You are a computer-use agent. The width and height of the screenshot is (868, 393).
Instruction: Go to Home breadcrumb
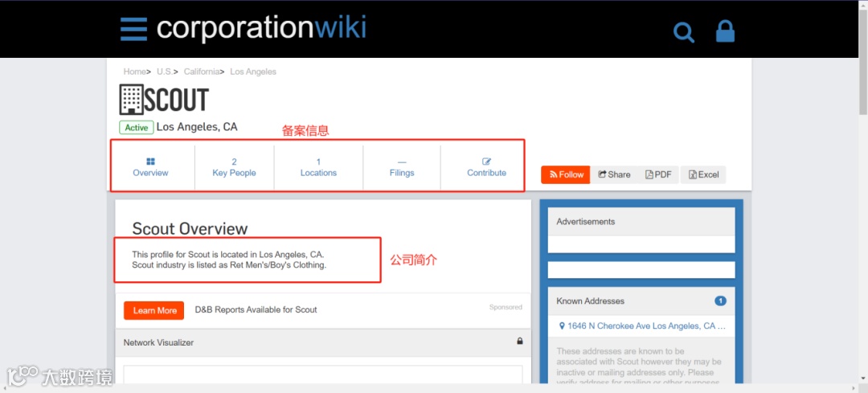(134, 72)
